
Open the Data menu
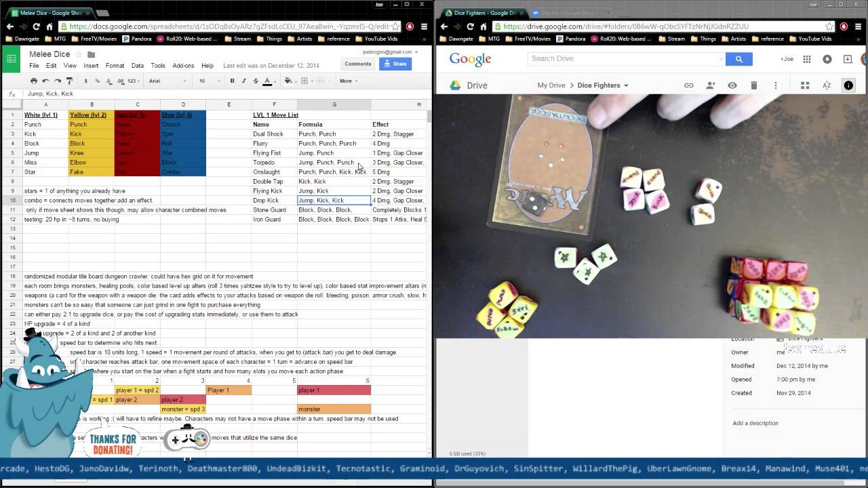[137, 66]
